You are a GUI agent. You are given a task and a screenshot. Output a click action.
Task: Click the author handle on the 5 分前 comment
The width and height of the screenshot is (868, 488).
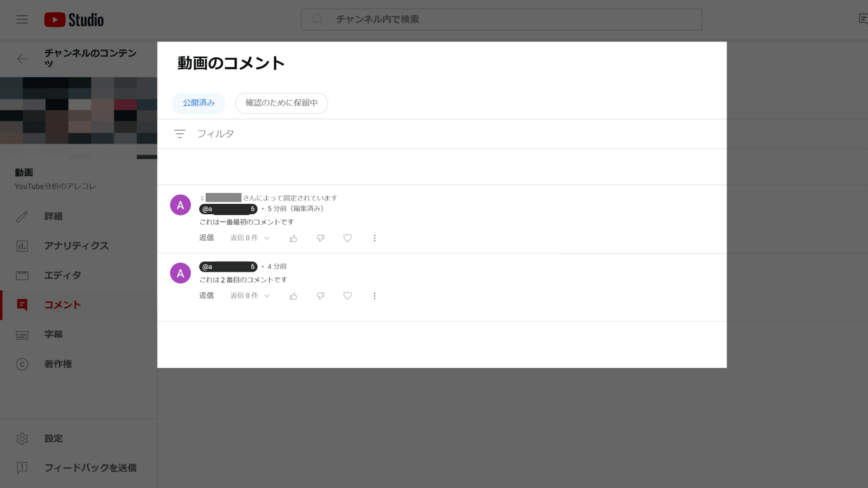(x=228, y=209)
